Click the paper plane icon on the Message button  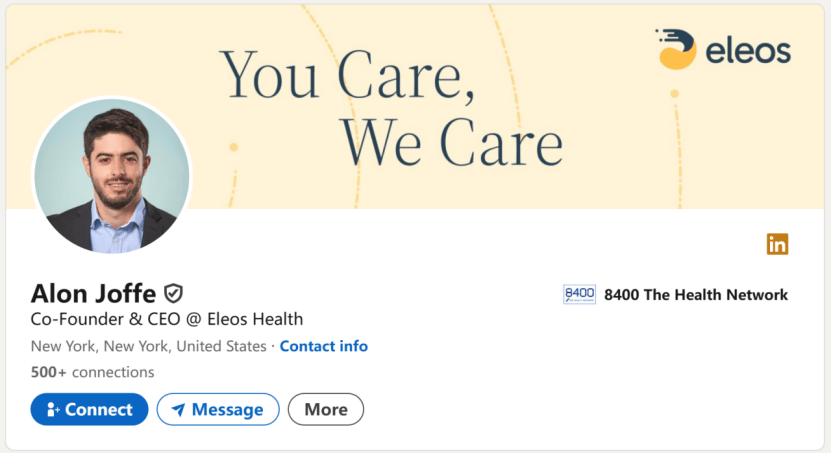pos(178,410)
